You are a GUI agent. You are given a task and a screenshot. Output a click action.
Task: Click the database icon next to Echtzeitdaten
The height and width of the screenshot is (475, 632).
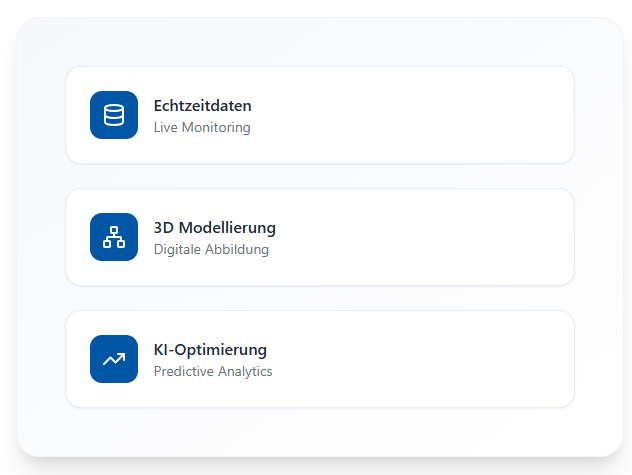(114, 115)
